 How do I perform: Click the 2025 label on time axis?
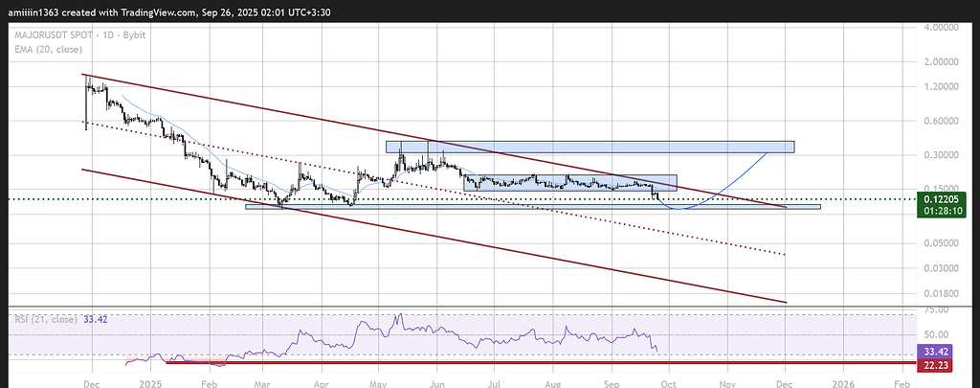click(x=149, y=380)
